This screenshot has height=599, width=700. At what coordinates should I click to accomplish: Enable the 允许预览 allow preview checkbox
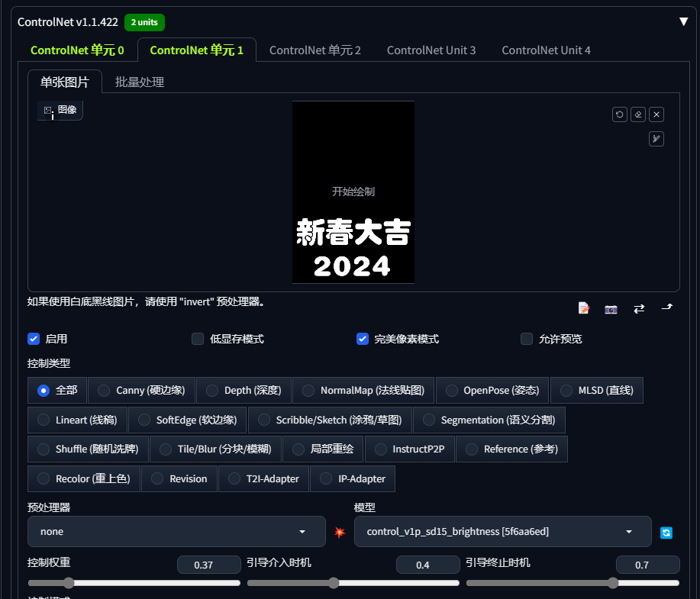[x=527, y=339]
